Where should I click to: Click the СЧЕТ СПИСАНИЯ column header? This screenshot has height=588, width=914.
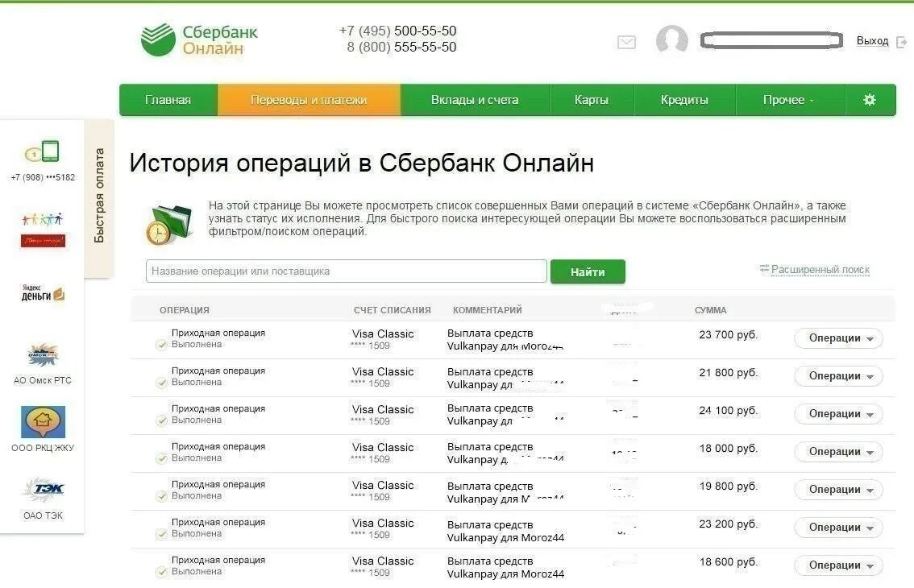(393, 310)
